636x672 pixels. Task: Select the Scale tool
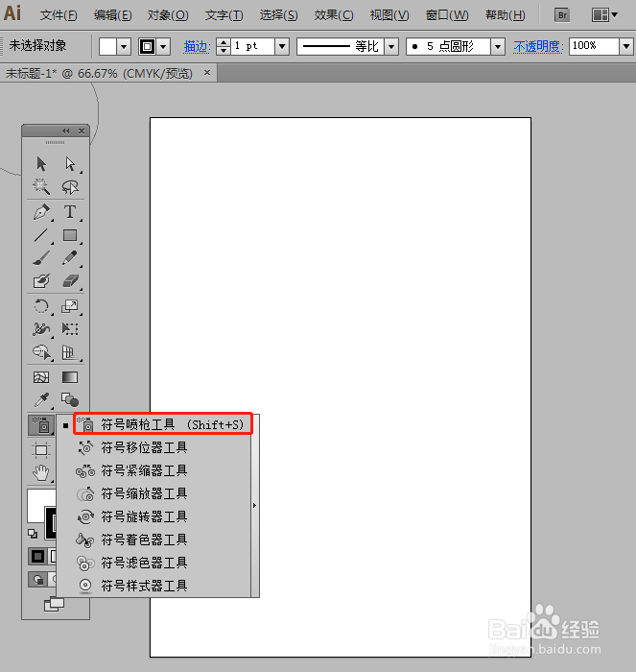coord(70,306)
